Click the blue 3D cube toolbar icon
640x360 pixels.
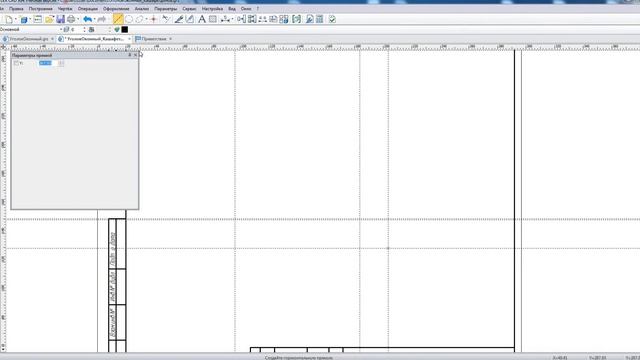tap(24, 19)
